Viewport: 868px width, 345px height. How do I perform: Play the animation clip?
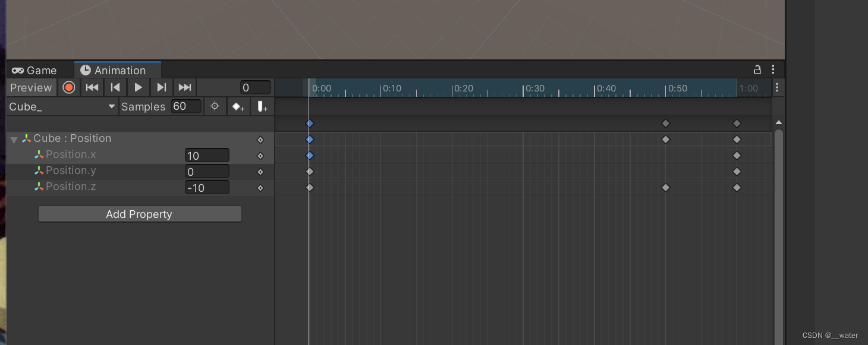point(138,88)
